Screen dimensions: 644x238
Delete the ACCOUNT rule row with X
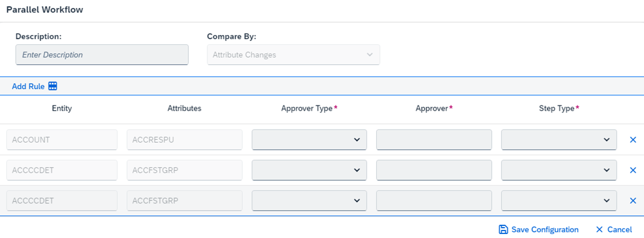pos(633,140)
